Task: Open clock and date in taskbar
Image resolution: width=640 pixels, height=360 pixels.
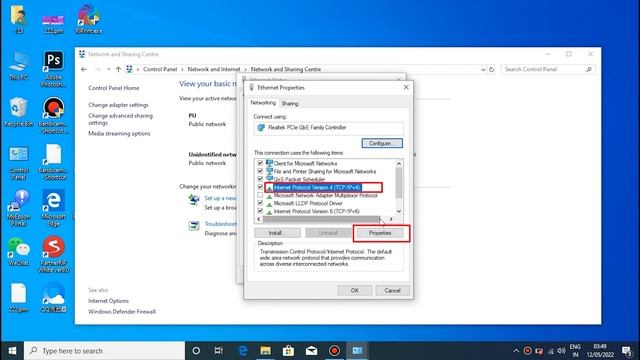Action: pyautogui.click(x=600, y=351)
